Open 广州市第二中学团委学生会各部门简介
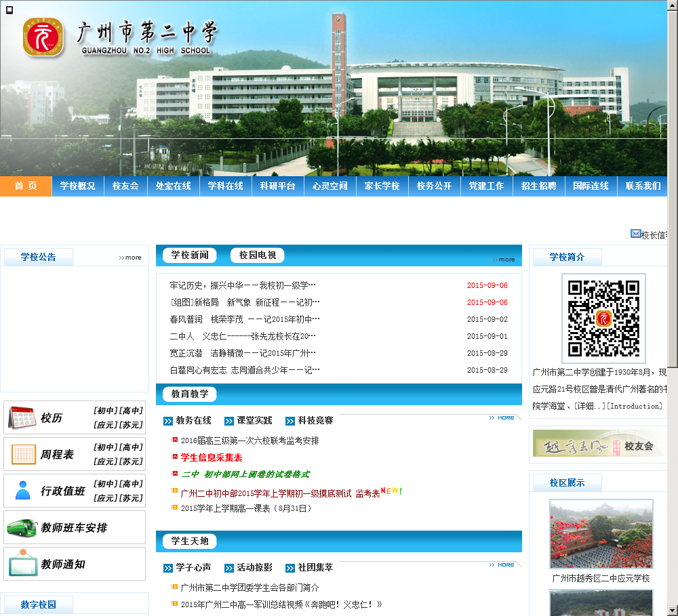Screen dimensions: 678x616 click(250, 588)
